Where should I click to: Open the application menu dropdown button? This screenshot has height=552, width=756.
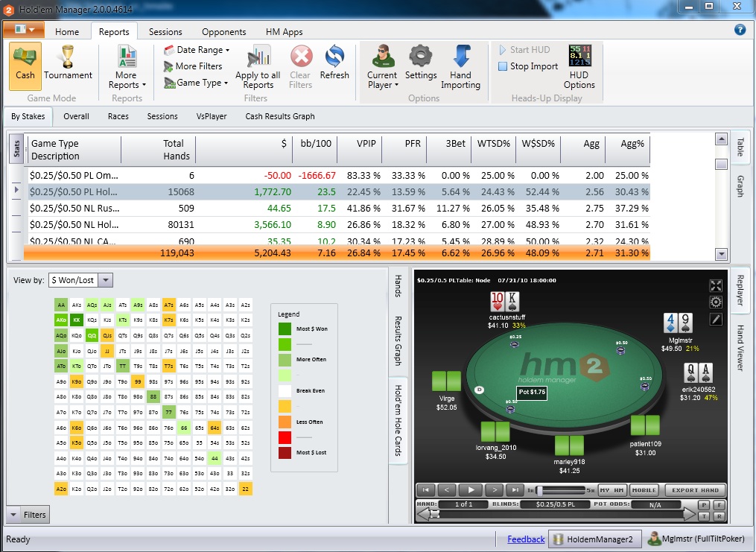[24, 29]
